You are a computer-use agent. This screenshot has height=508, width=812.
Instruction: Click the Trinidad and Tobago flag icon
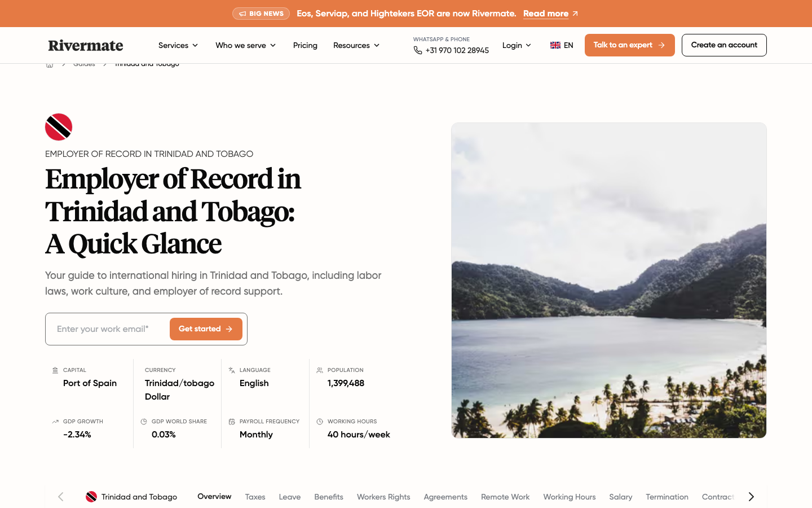(59, 127)
